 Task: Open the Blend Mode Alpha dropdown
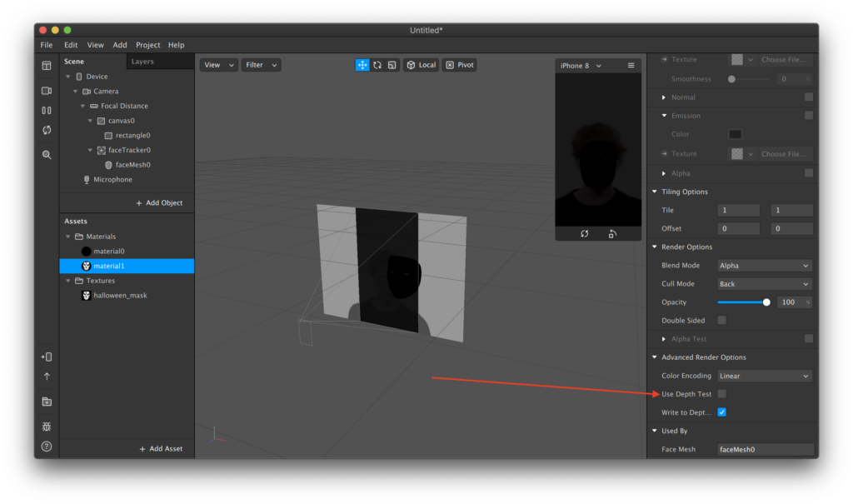765,266
